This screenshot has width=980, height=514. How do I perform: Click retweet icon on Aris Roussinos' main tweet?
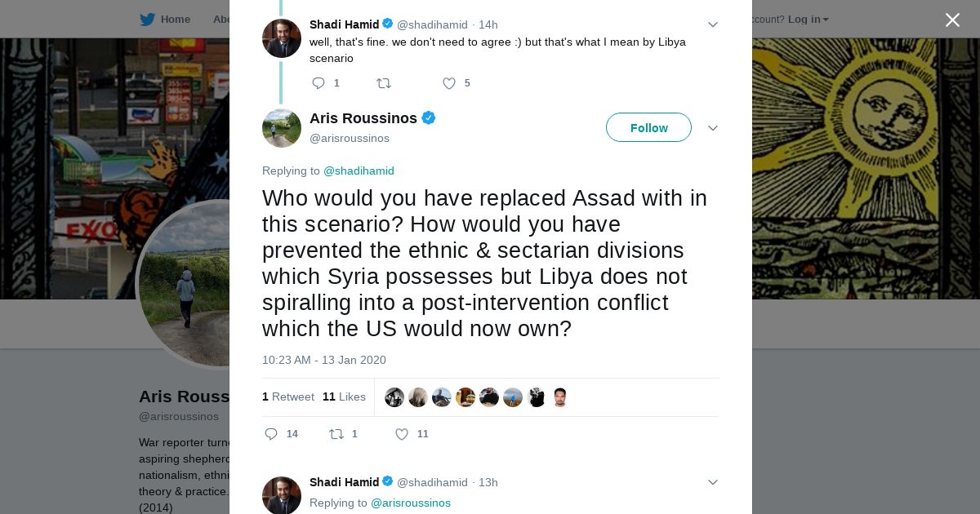[x=336, y=434]
